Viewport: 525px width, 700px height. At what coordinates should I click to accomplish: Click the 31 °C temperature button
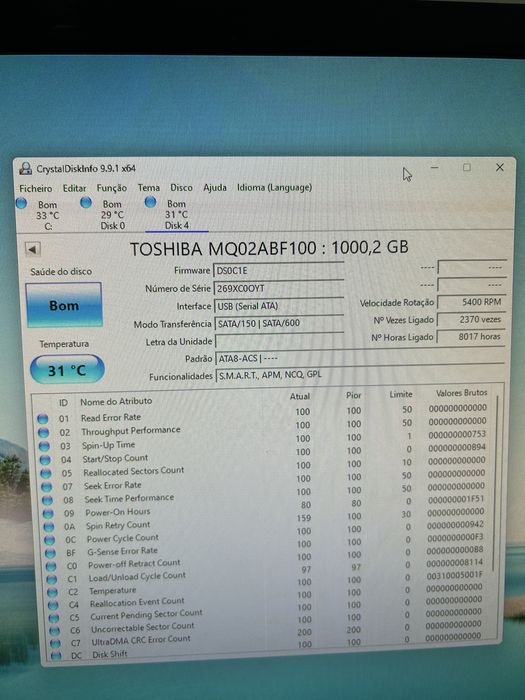[67, 370]
